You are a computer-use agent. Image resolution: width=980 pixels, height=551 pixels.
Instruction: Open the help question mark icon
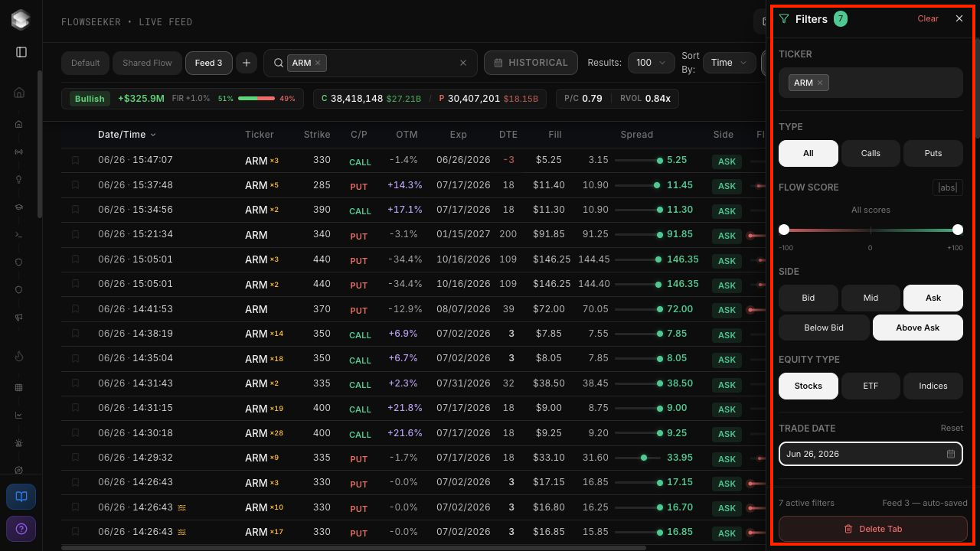[x=21, y=529]
